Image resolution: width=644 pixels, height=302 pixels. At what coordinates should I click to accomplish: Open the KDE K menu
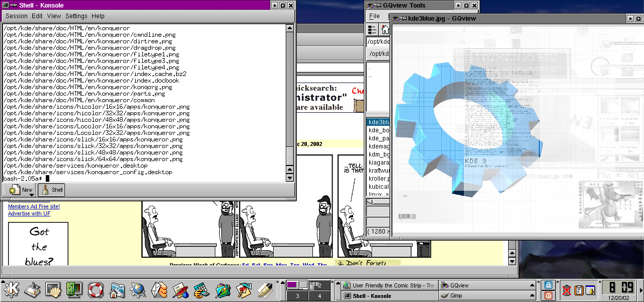tap(12, 289)
